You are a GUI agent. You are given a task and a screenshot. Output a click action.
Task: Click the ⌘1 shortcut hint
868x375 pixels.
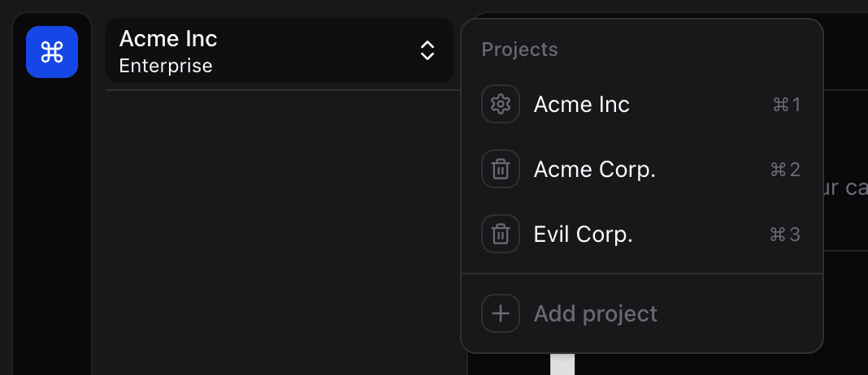click(787, 105)
